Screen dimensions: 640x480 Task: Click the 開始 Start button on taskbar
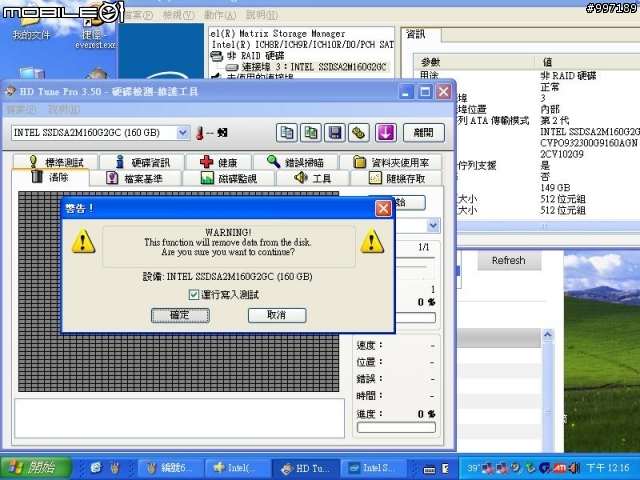36,467
